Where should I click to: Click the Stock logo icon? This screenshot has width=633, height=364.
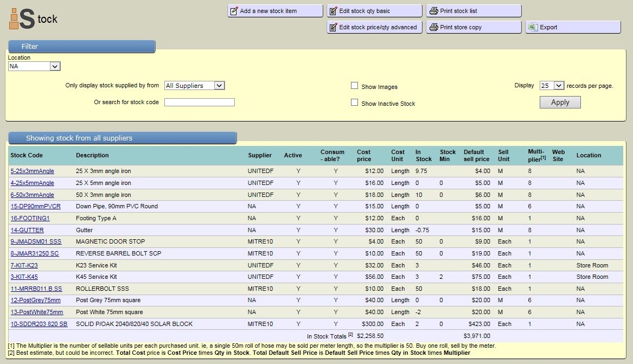(x=22, y=18)
